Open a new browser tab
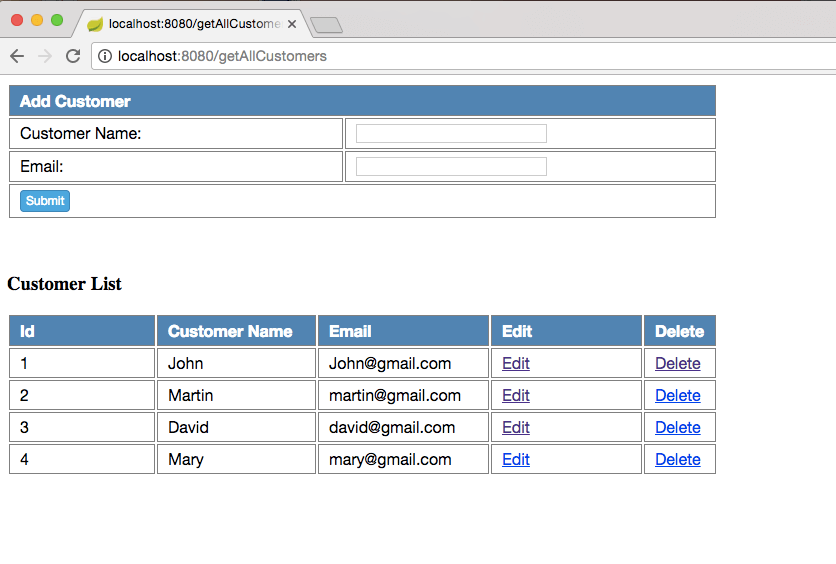 [327, 25]
